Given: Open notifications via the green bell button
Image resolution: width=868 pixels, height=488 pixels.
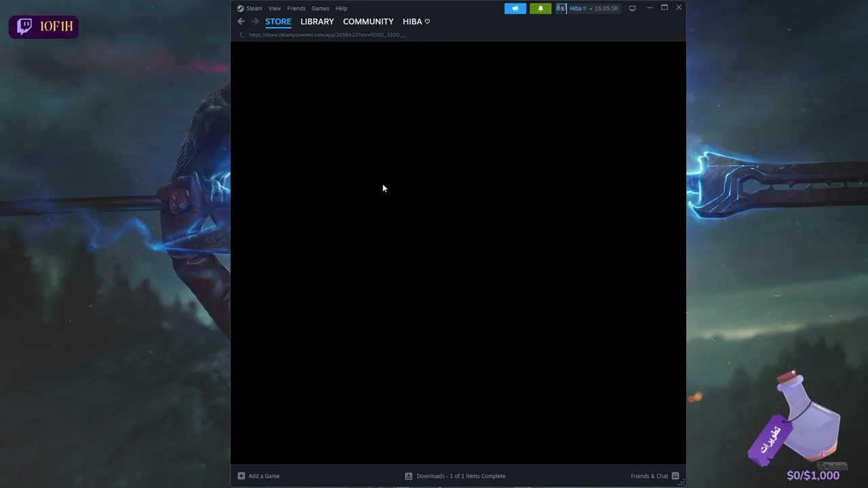Looking at the screenshot, I should tap(540, 8).
